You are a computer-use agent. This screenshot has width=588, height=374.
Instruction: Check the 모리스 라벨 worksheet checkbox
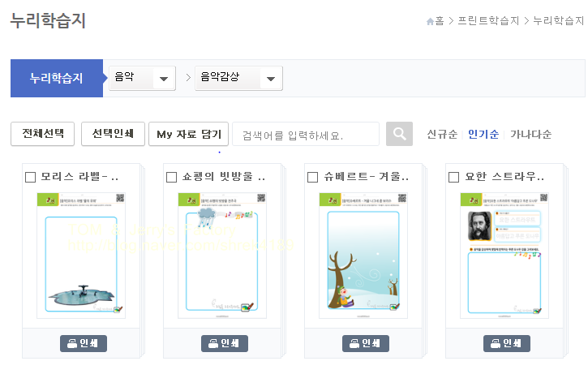click(30, 177)
